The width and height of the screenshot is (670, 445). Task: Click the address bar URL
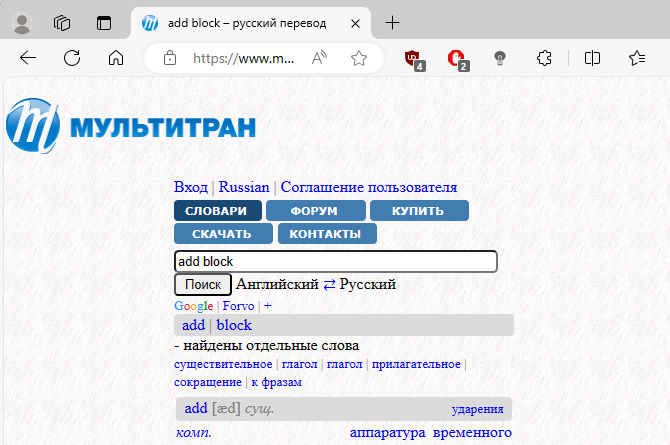[x=243, y=58]
